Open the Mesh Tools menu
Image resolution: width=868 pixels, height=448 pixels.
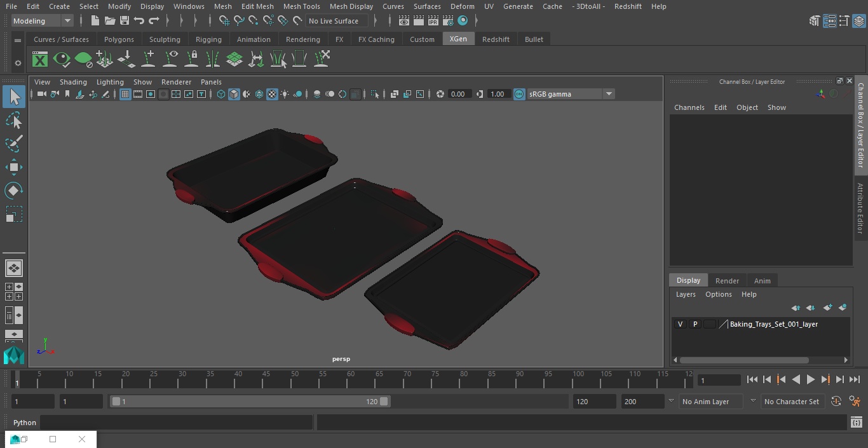pos(301,6)
